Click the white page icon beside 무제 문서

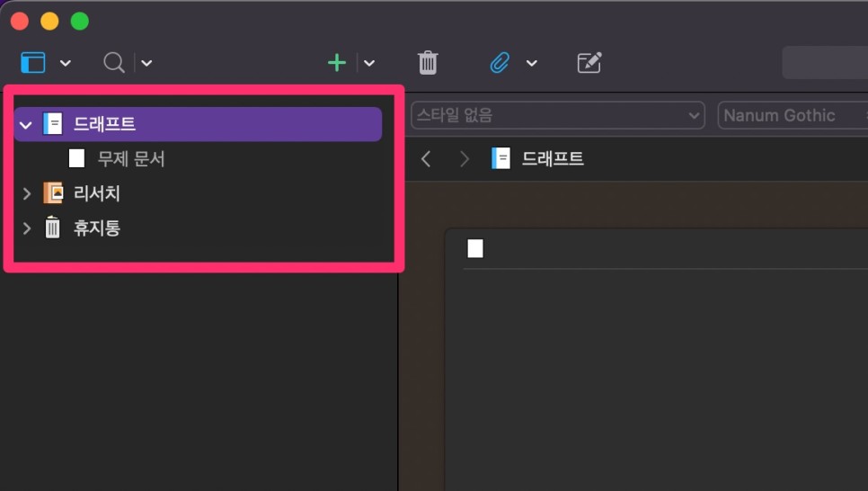(77, 158)
